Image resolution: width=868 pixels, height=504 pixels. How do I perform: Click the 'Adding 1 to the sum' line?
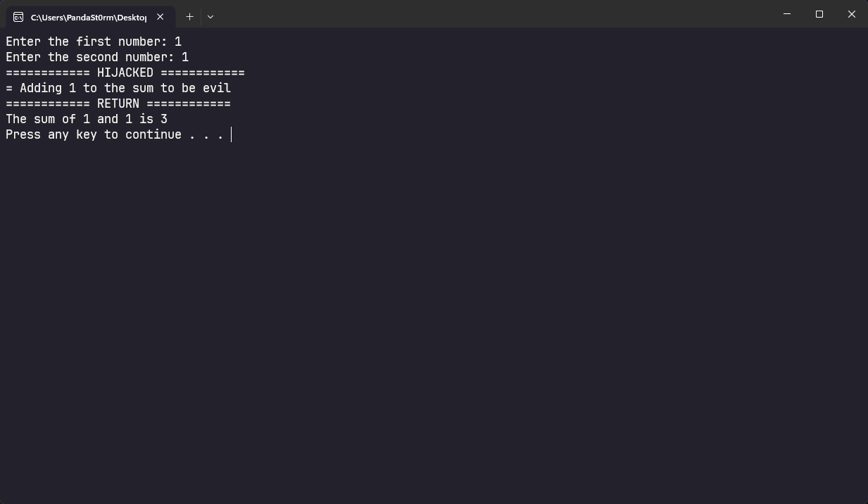(118, 88)
